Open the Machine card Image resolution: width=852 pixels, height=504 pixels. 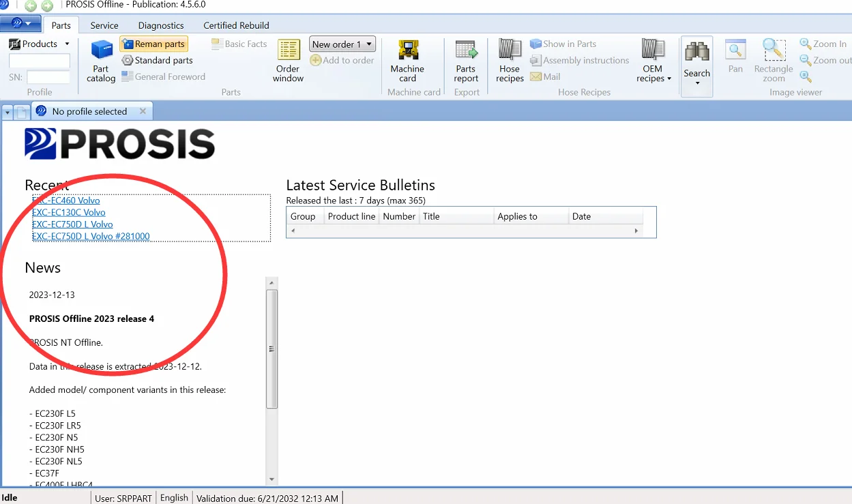coord(407,61)
